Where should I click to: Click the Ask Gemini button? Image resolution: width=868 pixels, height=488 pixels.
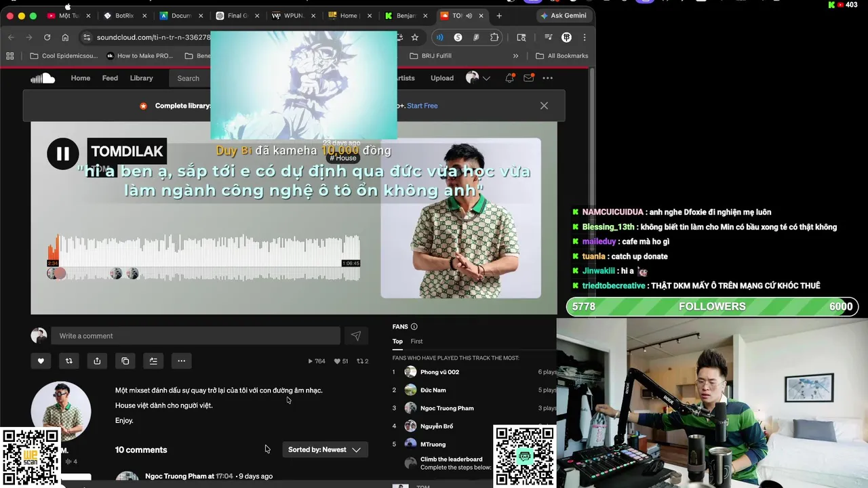pos(564,16)
